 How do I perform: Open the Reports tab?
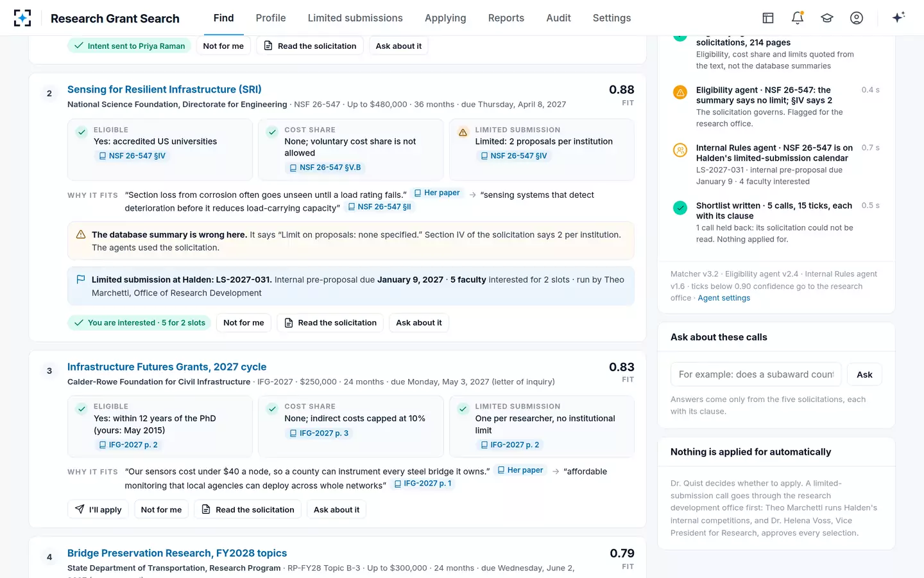(506, 18)
